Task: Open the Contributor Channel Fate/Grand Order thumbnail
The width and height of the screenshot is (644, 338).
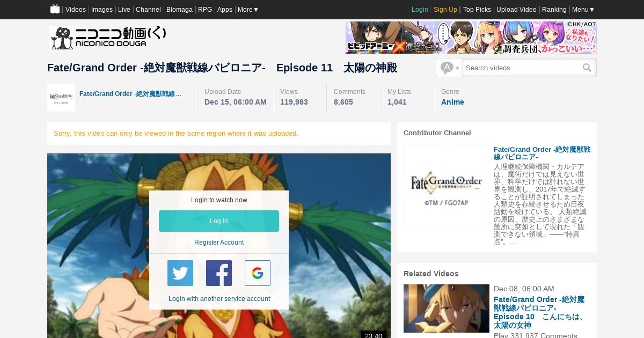Action: [447, 187]
